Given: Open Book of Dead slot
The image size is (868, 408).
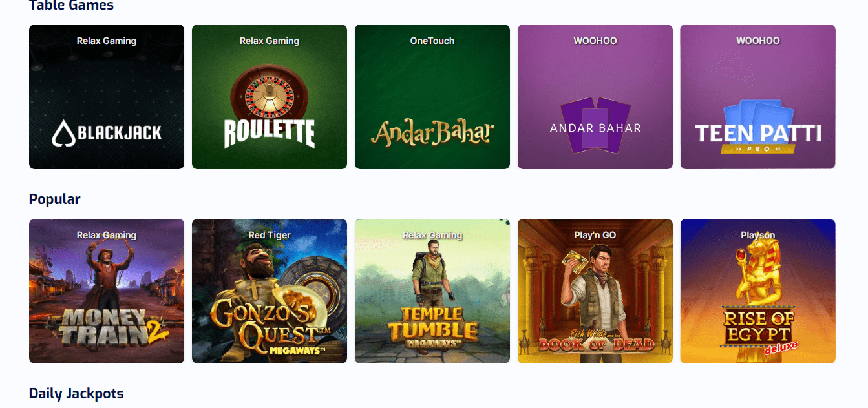Looking at the screenshot, I should tap(595, 291).
